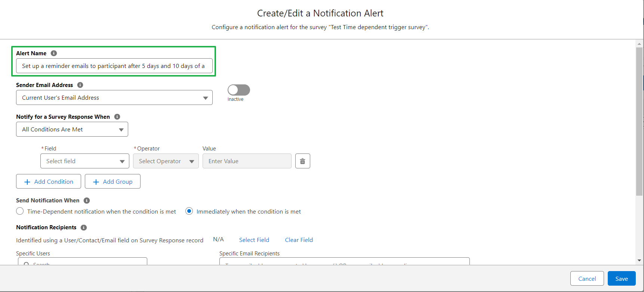Screen dimensions: 644x292
Task: Delete the condition row using the trash icon
Action: coord(302,161)
